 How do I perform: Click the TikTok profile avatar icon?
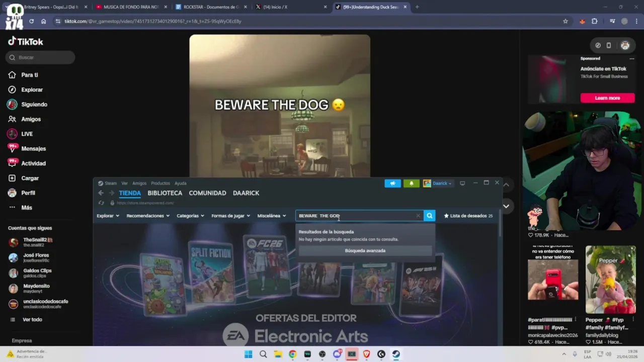pos(625,45)
